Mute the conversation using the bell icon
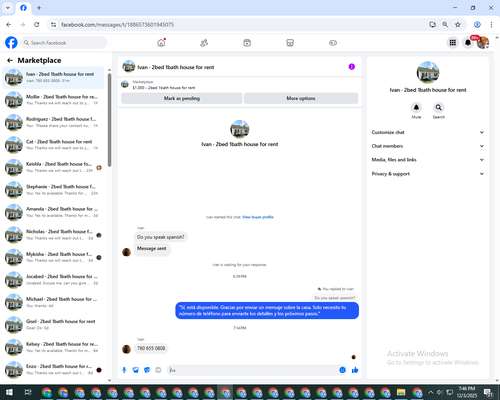The image size is (500, 400). tap(416, 107)
